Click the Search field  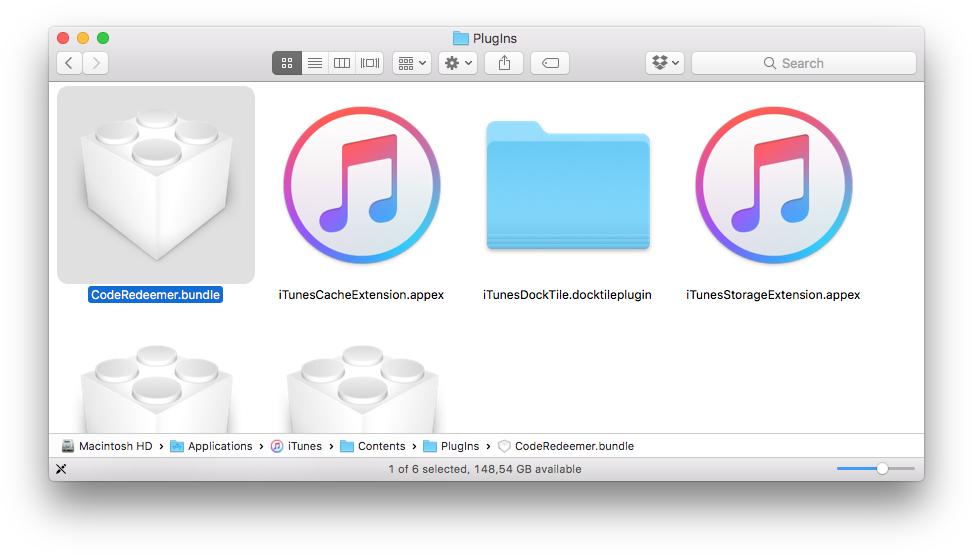point(804,63)
